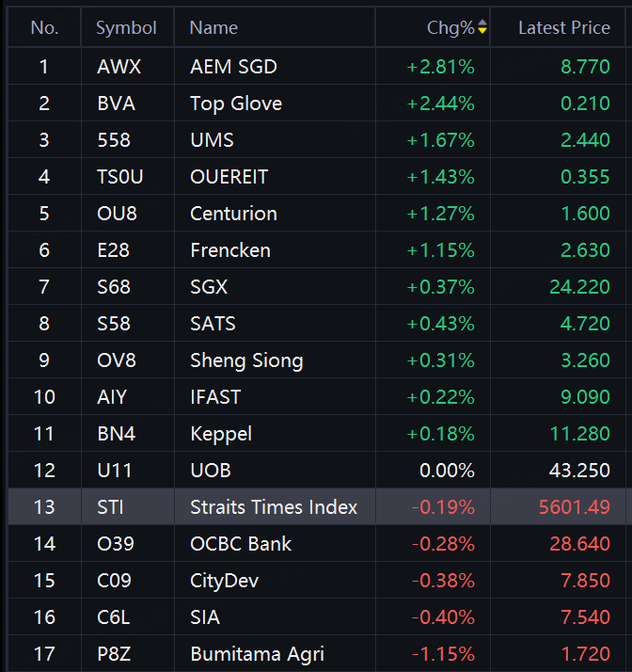Select the C09 symbol

[x=114, y=581]
